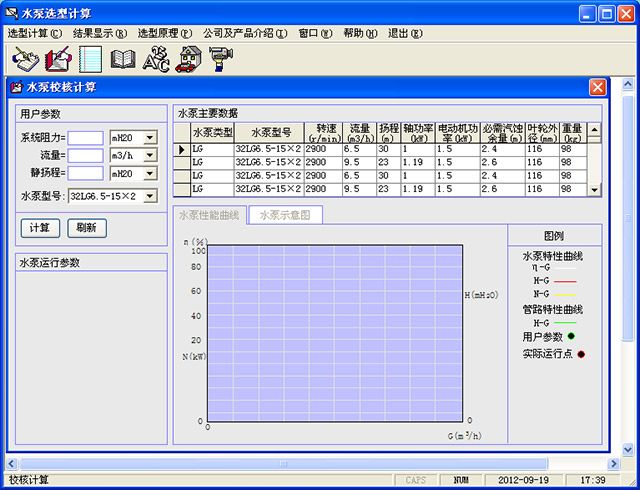Click the 水泵校核计算 window title icon
The image size is (640, 490).
pos(17,87)
